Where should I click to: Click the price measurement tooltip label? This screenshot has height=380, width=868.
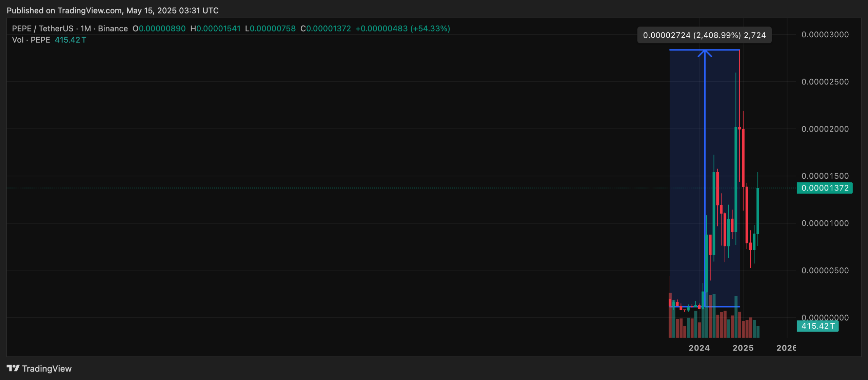pos(704,35)
